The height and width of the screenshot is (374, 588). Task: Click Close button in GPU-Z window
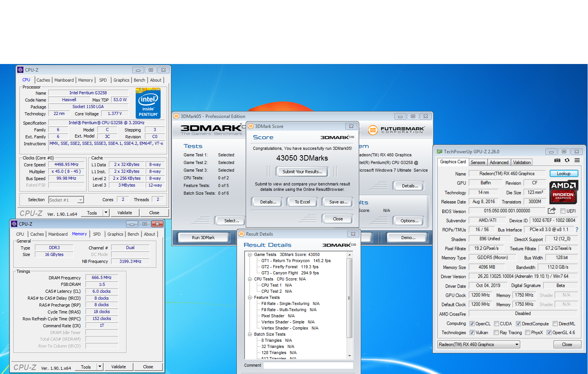(x=567, y=344)
